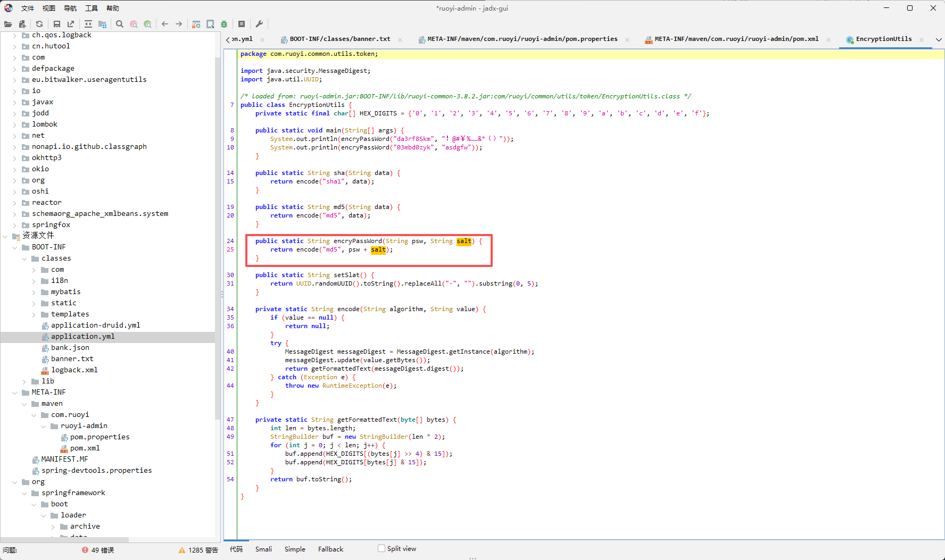Open preferences with the wrench icon
Screen dimensions: 945x560
click(259, 24)
